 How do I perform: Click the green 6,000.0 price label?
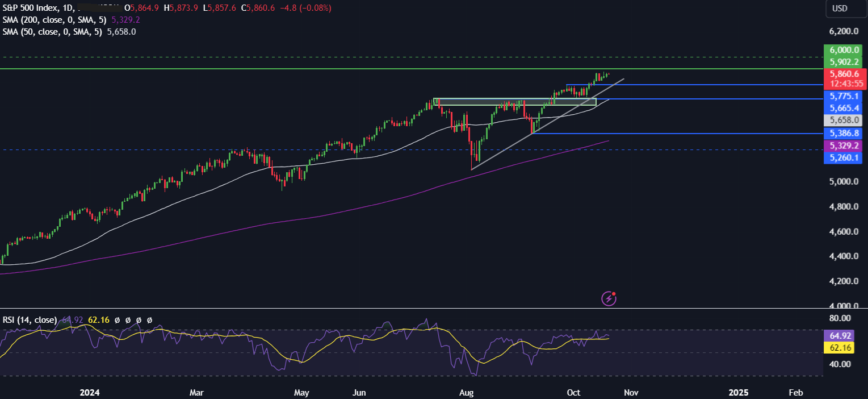844,51
